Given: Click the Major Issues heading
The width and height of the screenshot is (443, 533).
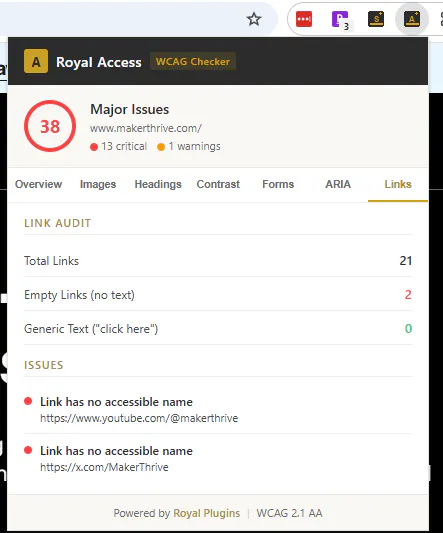Looking at the screenshot, I should [130, 109].
